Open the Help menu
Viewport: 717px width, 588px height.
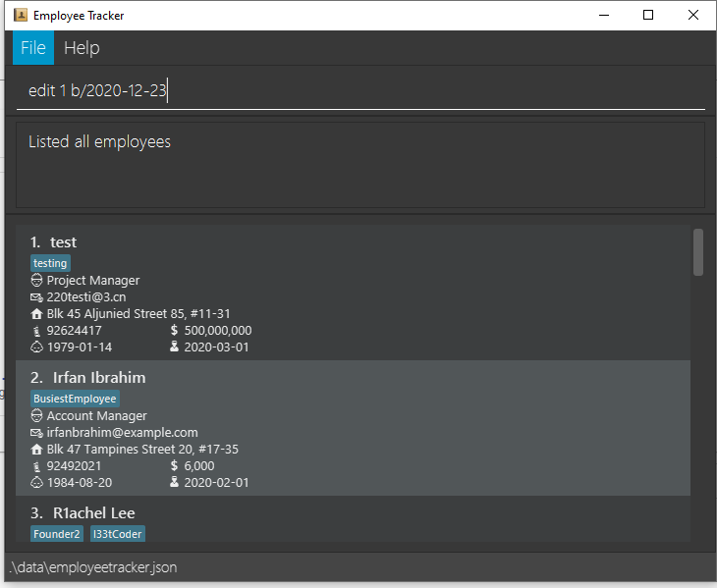coord(82,48)
